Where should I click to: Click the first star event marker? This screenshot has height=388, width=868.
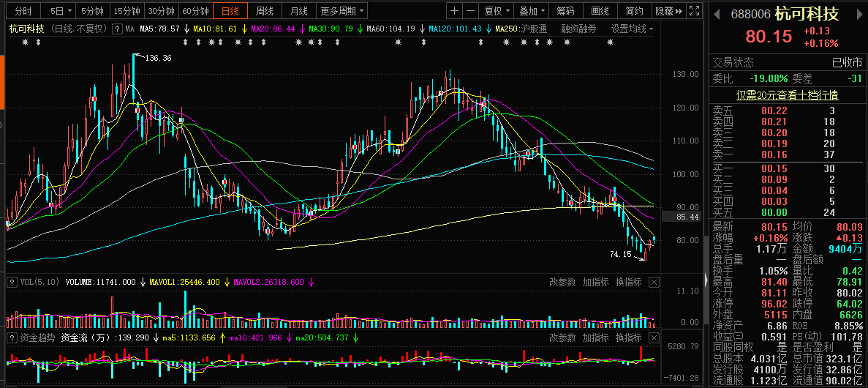[x=26, y=42]
